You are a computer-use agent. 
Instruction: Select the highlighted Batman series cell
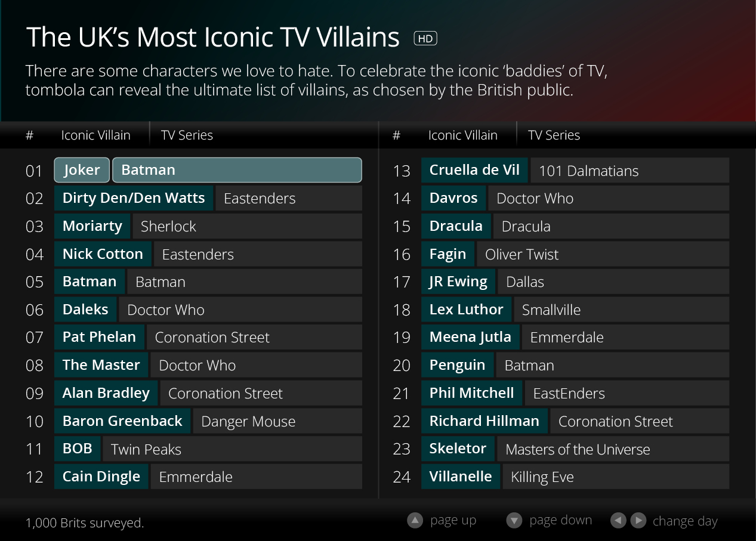pyautogui.click(x=237, y=170)
